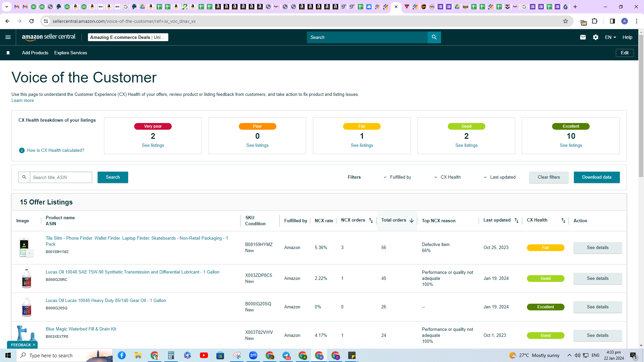Click the Edit button in the navigation bar
644x362 pixels.
tap(625, 53)
